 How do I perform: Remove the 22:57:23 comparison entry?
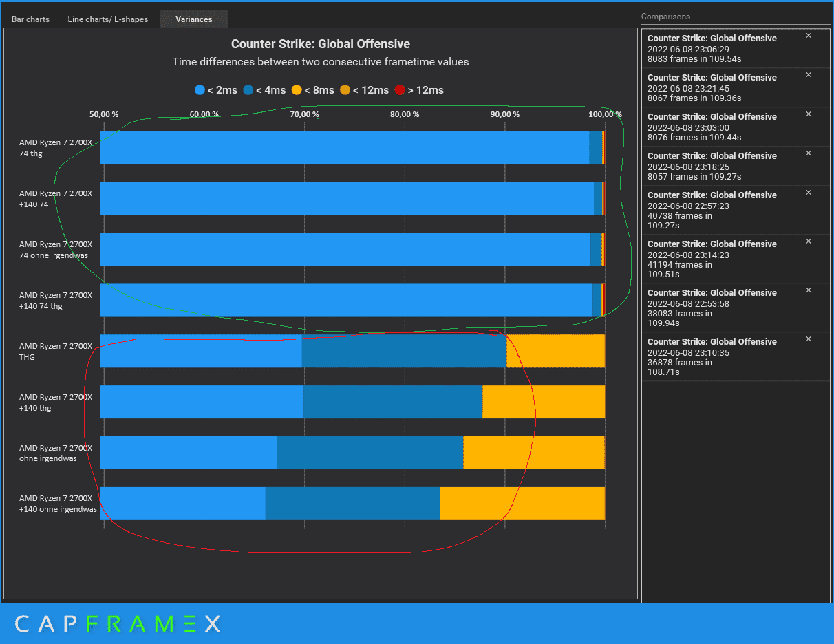[809, 192]
